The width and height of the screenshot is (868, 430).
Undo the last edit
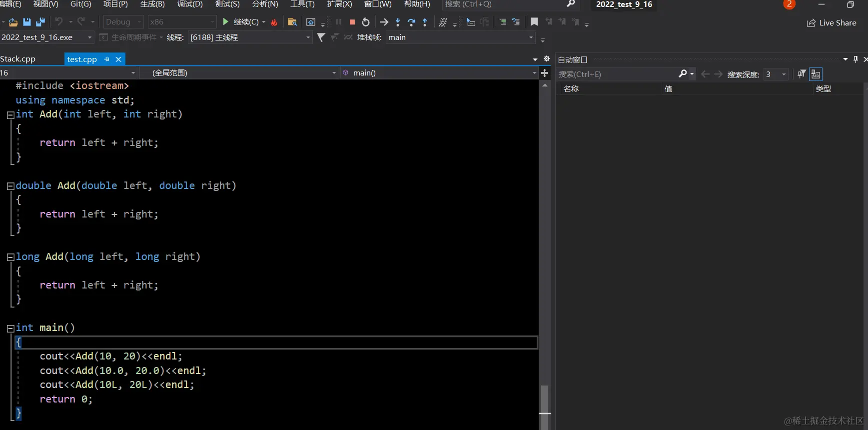pyautogui.click(x=59, y=22)
